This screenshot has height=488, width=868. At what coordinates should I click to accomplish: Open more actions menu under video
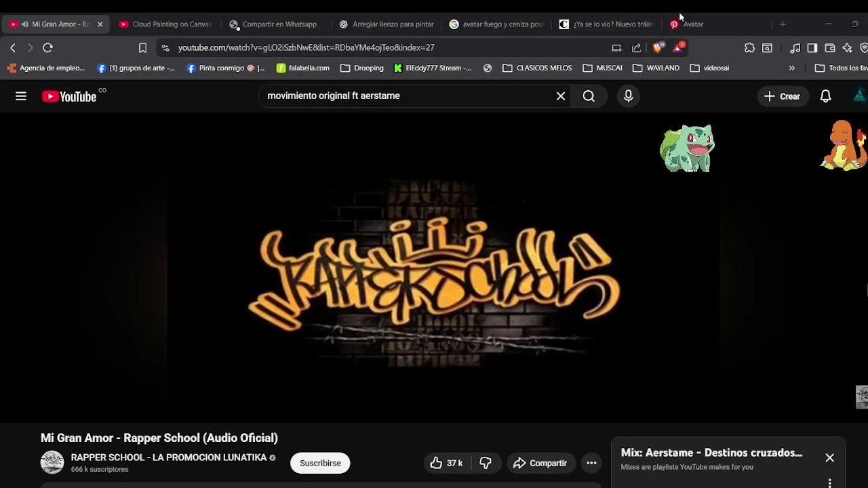click(591, 463)
